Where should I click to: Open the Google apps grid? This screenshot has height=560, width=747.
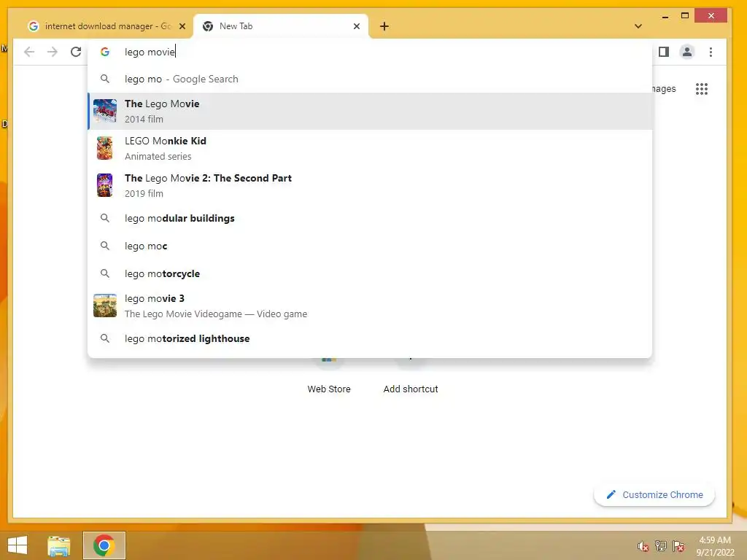(x=701, y=88)
